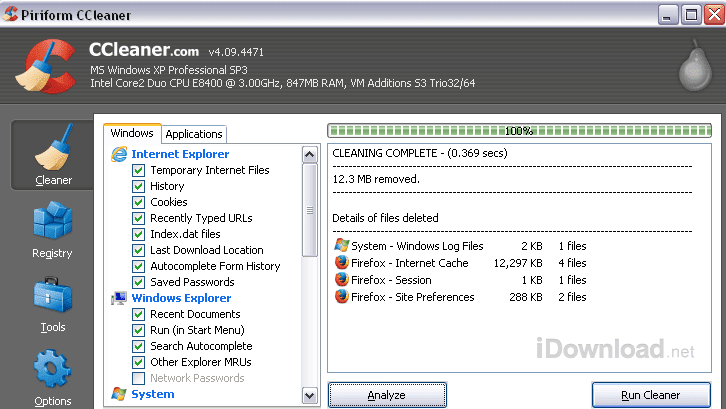Open the Cleaner section in sidebar
Image resolution: width=726 pixels, height=409 pixels.
[52, 155]
